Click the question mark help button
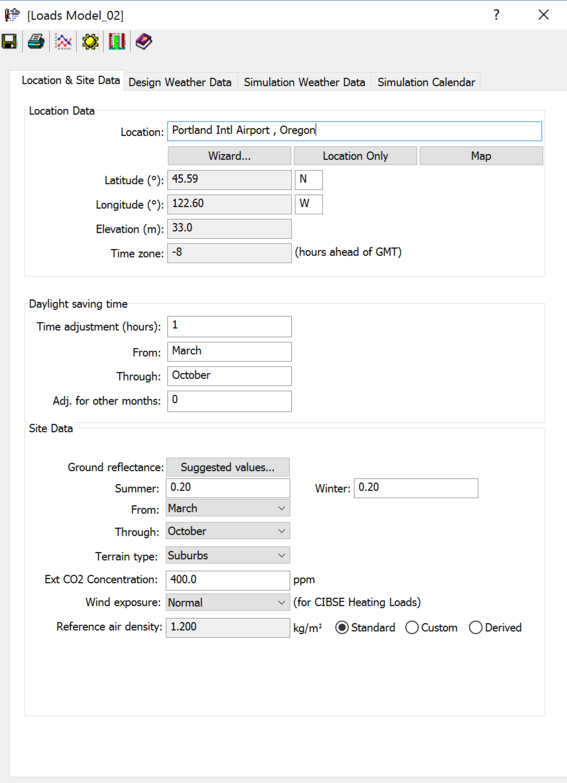The height and width of the screenshot is (783, 567). pos(496,14)
